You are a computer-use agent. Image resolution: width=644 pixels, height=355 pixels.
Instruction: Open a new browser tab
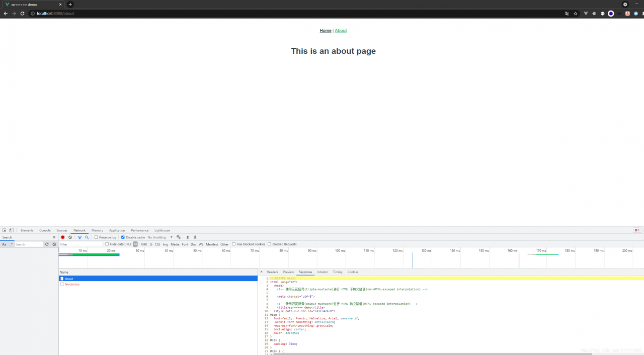point(70,5)
